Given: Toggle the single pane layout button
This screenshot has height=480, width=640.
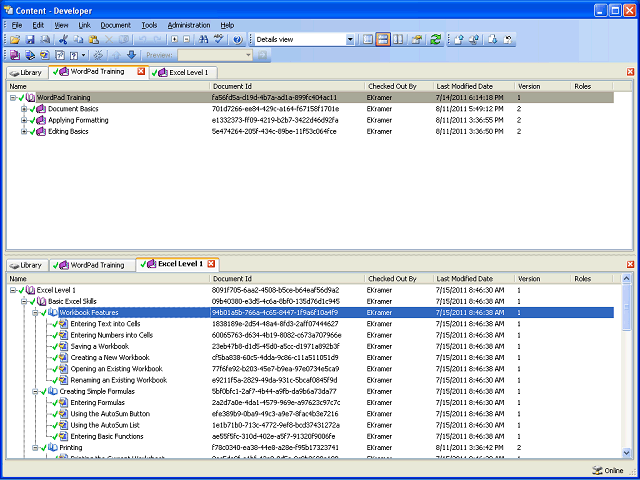Looking at the screenshot, I should [368, 40].
